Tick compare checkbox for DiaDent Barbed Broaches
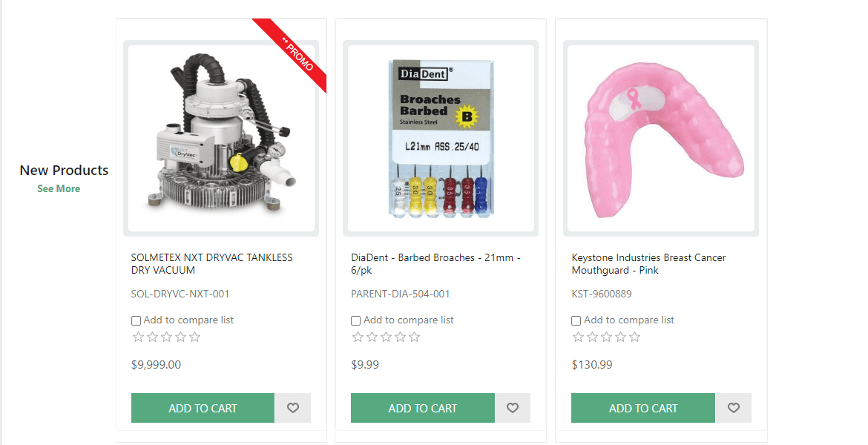This screenshot has width=868, height=445. tap(356, 321)
